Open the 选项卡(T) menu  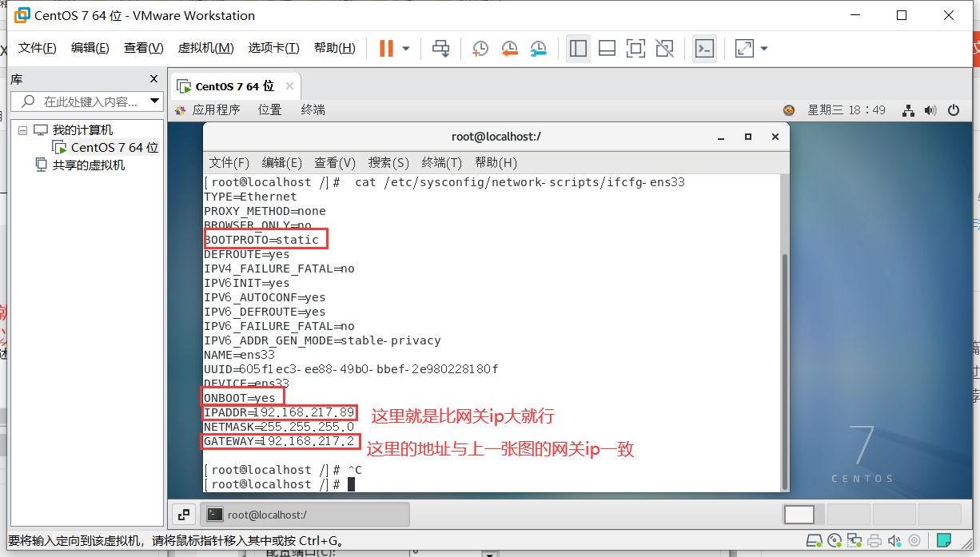(273, 48)
